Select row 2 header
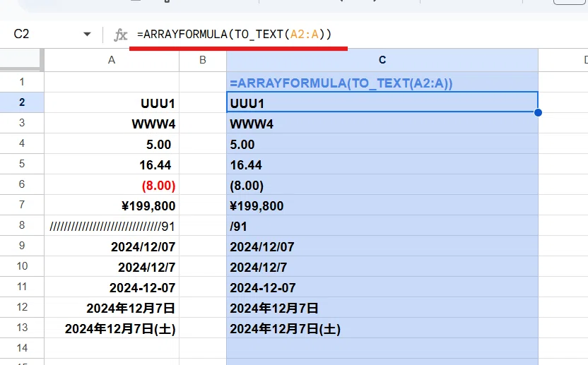 22,102
